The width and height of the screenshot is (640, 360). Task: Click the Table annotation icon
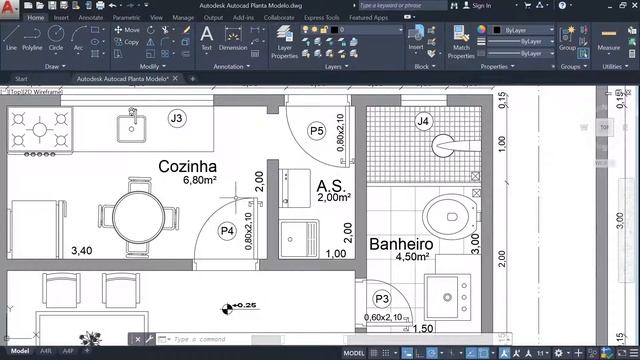point(255,53)
